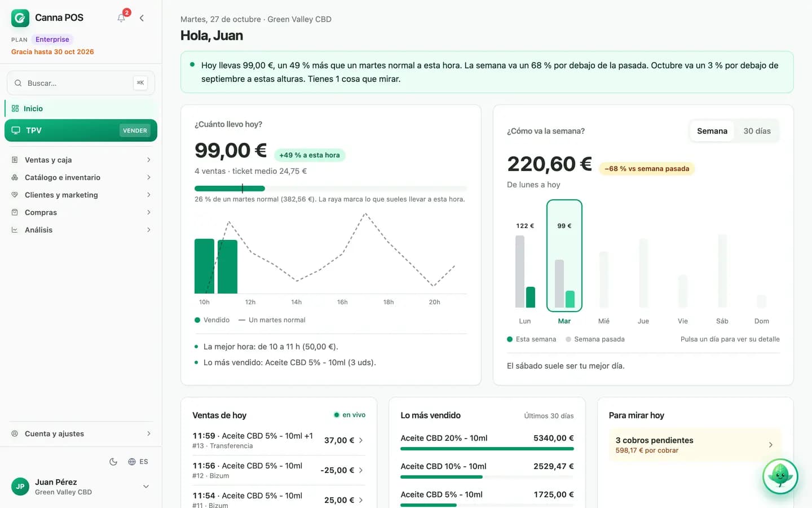Expand the Análisis chevron
812x508 pixels.
pyautogui.click(x=149, y=230)
